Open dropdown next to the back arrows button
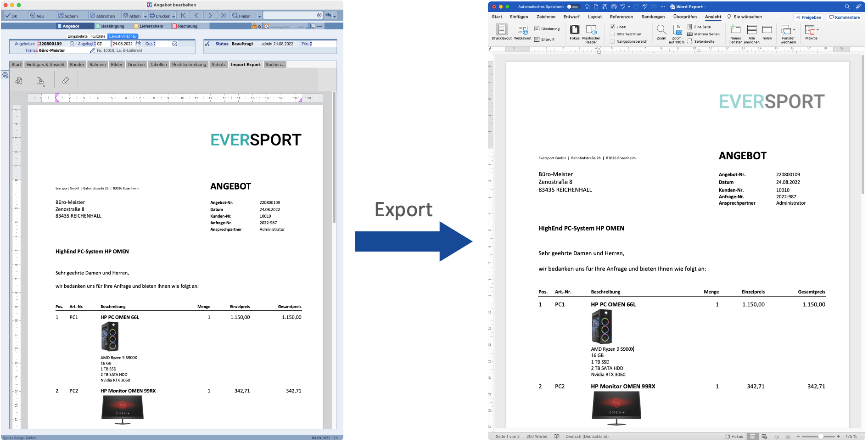 tap(335, 16)
